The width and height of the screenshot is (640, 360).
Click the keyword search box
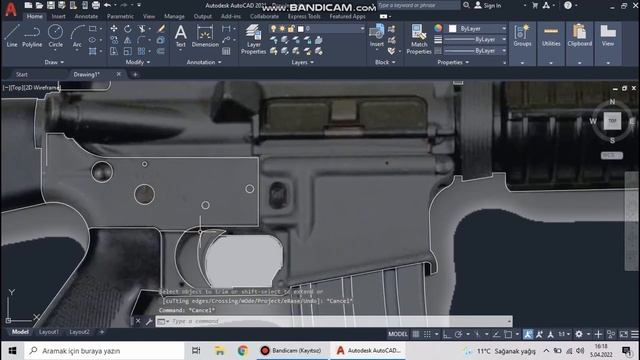419,5
